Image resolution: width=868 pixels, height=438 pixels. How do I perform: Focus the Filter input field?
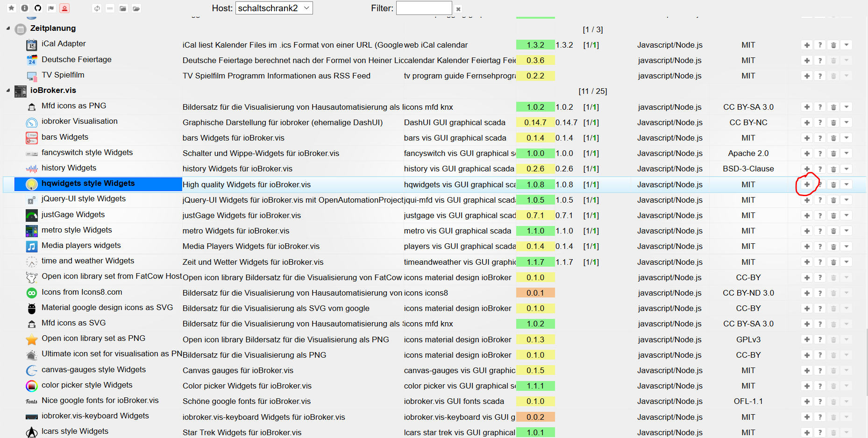(424, 8)
